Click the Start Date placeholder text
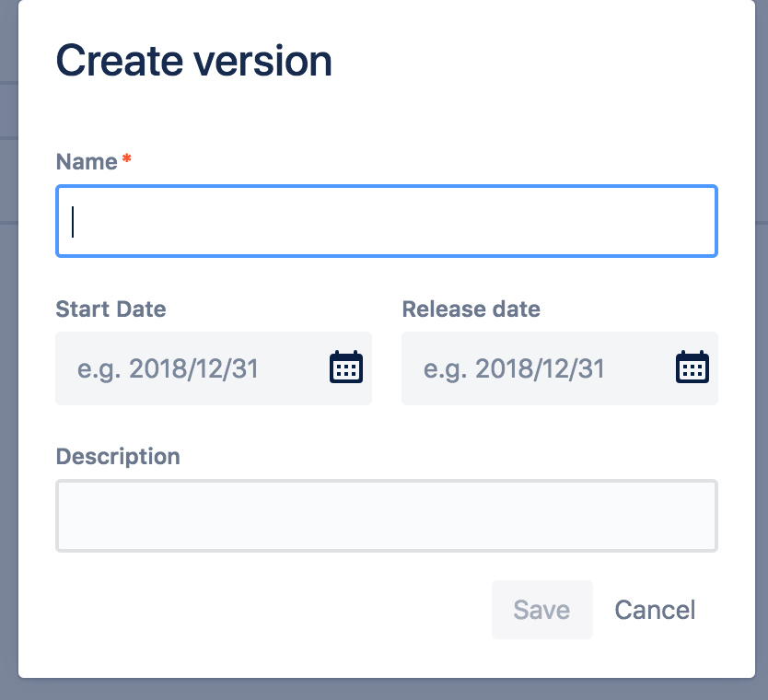This screenshot has width=768, height=700. pyautogui.click(x=166, y=367)
